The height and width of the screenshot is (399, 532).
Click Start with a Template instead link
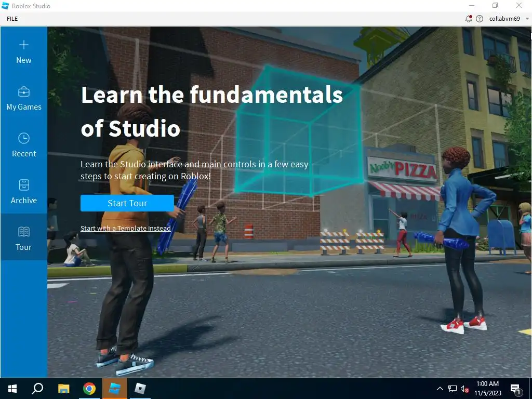(126, 229)
